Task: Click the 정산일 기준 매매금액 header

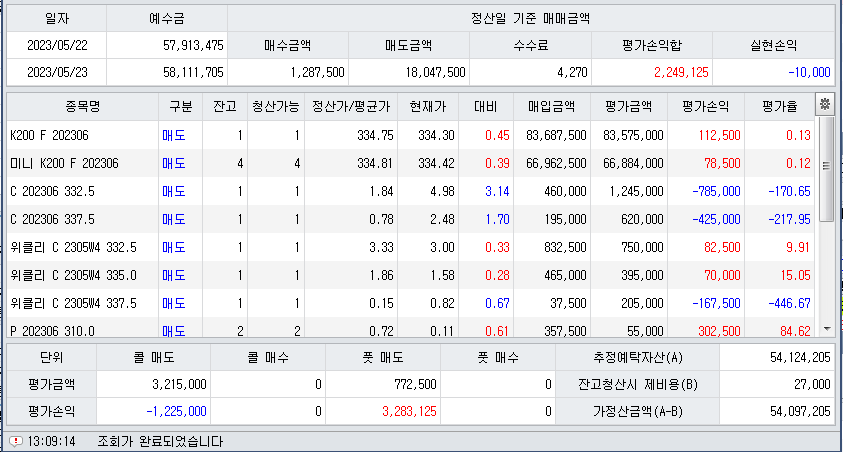Action: pos(530,19)
